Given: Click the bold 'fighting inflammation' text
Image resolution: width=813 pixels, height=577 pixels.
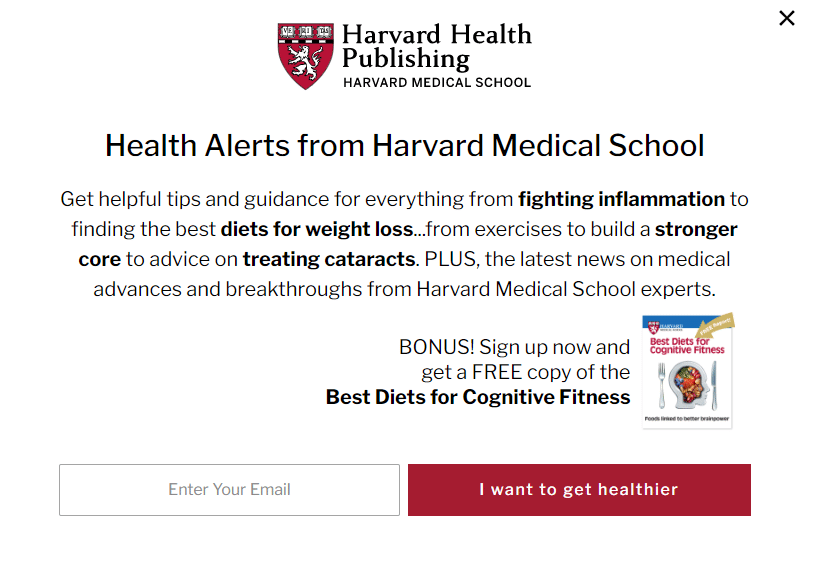Looking at the screenshot, I should click(621, 199).
